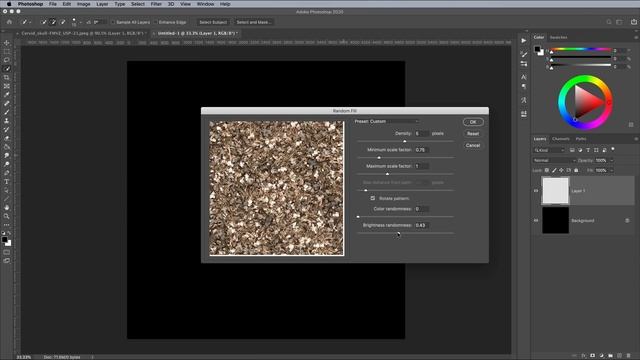Click Cancel in Random Fill dialog
The width and height of the screenshot is (640, 360).
pos(473,145)
